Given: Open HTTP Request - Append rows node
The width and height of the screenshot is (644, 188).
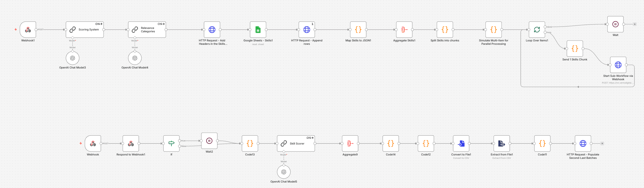Looking at the screenshot, I should (x=307, y=30).
